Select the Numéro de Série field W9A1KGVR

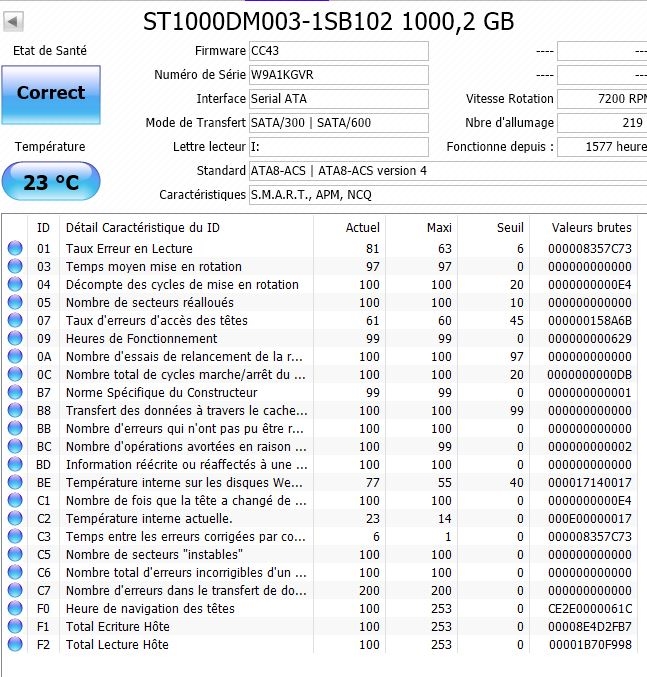coord(338,75)
